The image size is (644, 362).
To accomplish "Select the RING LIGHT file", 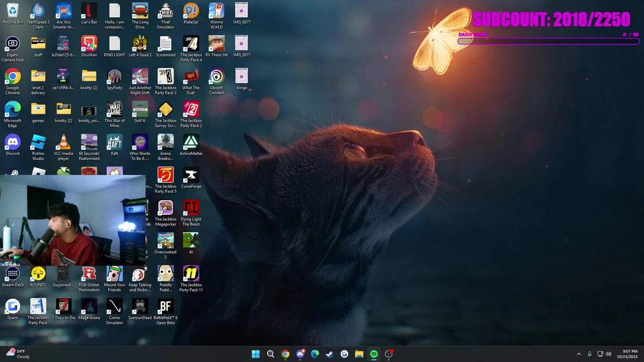I will (115, 47).
